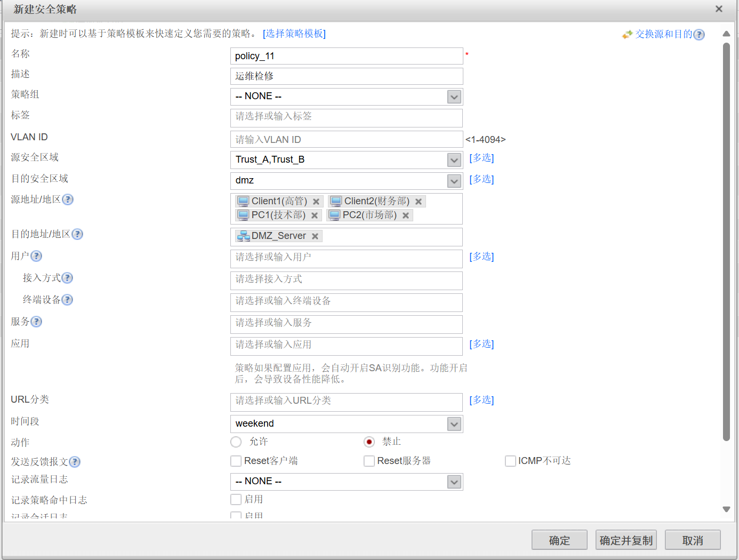
Task: Select the 允许 action radio button
Action: point(236,442)
